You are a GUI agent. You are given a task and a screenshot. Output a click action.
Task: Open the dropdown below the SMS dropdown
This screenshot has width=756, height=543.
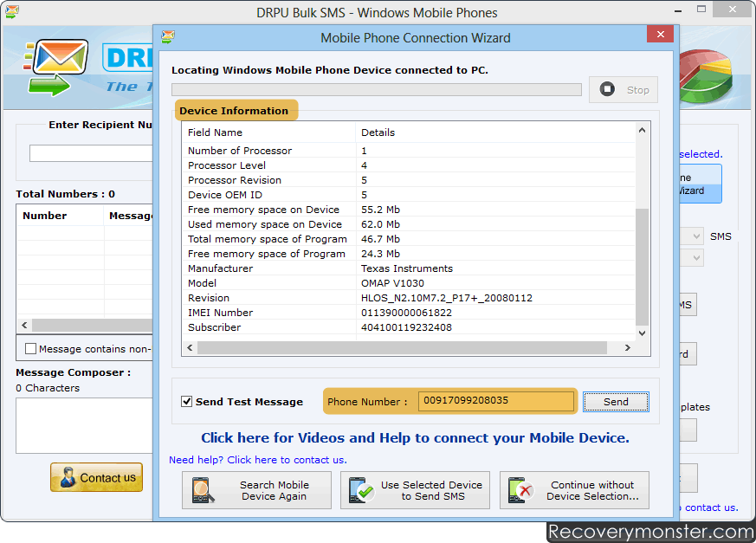click(696, 257)
